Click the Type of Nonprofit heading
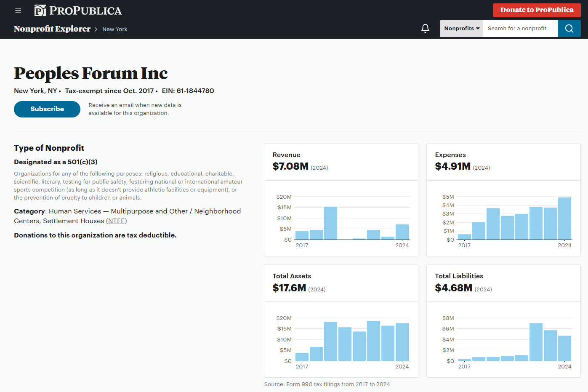 pos(49,148)
